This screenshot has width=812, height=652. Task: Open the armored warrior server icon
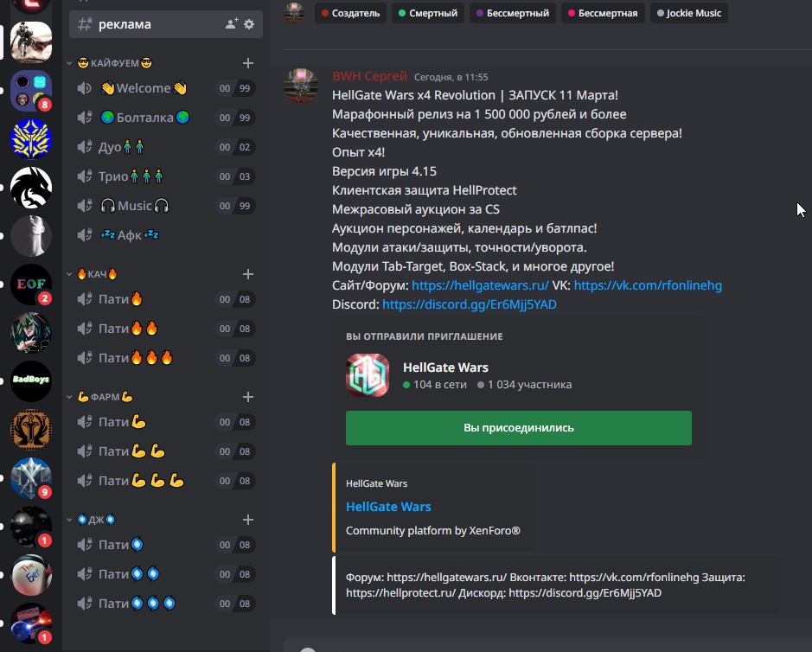[31, 42]
